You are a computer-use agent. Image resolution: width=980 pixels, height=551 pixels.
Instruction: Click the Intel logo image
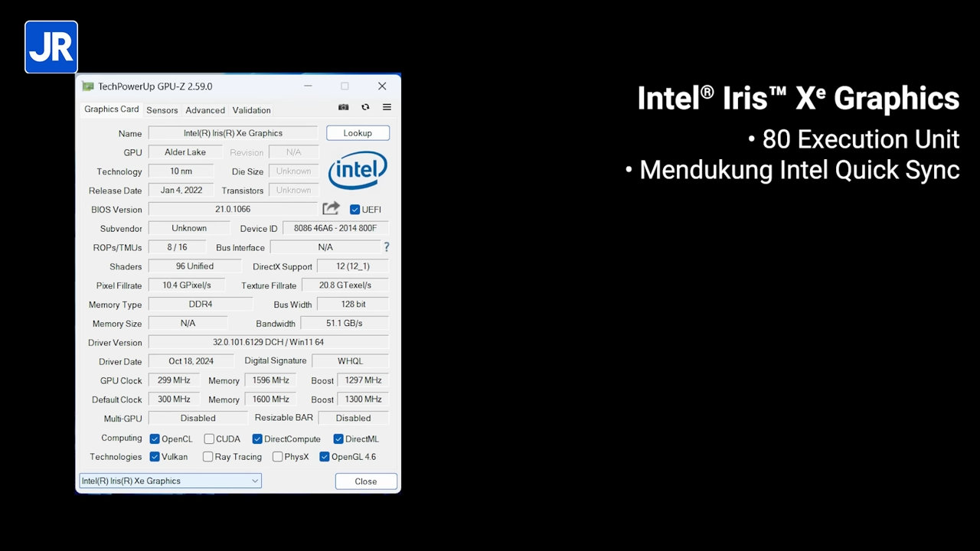(x=358, y=170)
